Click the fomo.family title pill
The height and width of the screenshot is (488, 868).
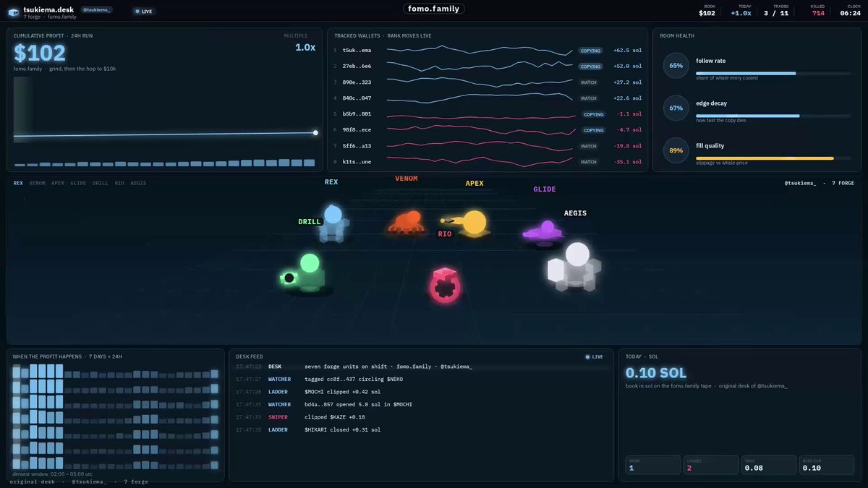click(x=434, y=9)
